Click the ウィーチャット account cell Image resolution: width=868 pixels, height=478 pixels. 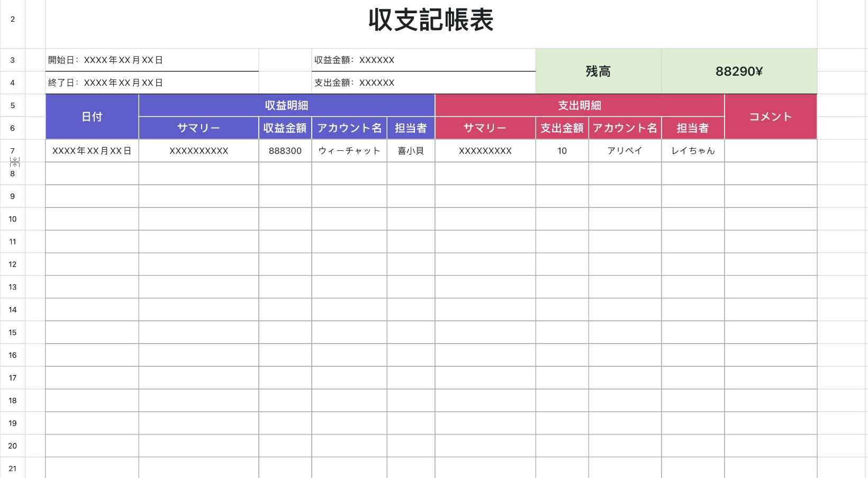tap(349, 151)
